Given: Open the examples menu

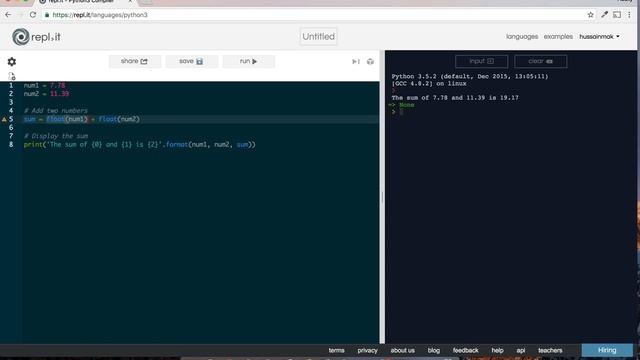Looking at the screenshot, I should (x=558, y=37).
